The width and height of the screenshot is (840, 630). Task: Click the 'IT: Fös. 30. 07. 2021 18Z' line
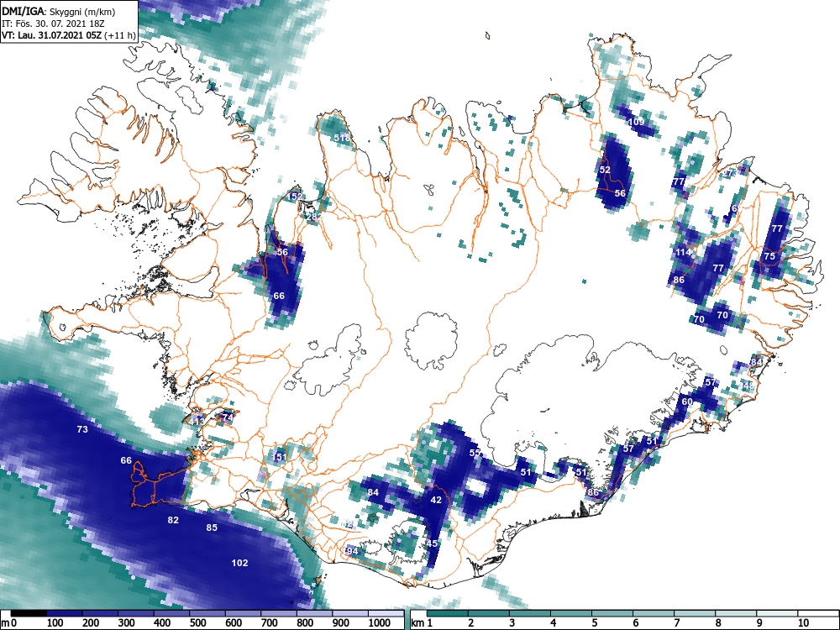pyautogui.click(x=52, y=24)
